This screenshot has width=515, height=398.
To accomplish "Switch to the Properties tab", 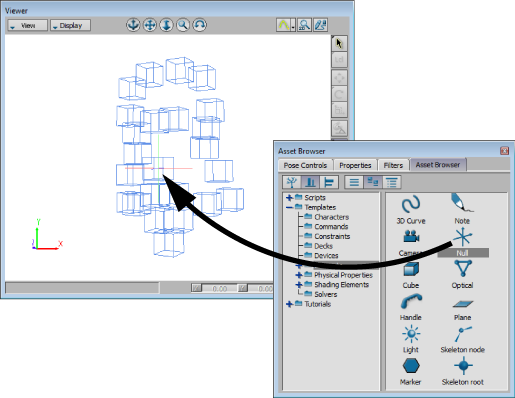I will 355,165.
